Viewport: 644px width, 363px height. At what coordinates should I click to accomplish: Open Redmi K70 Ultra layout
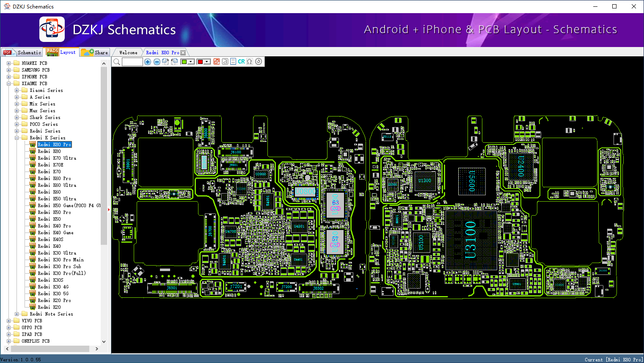pyautogui.click(x=57, y=158)
